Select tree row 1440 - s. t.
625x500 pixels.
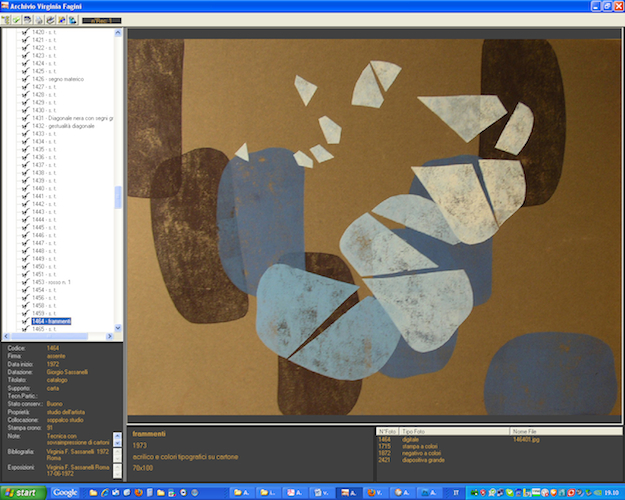pos(44,189)
